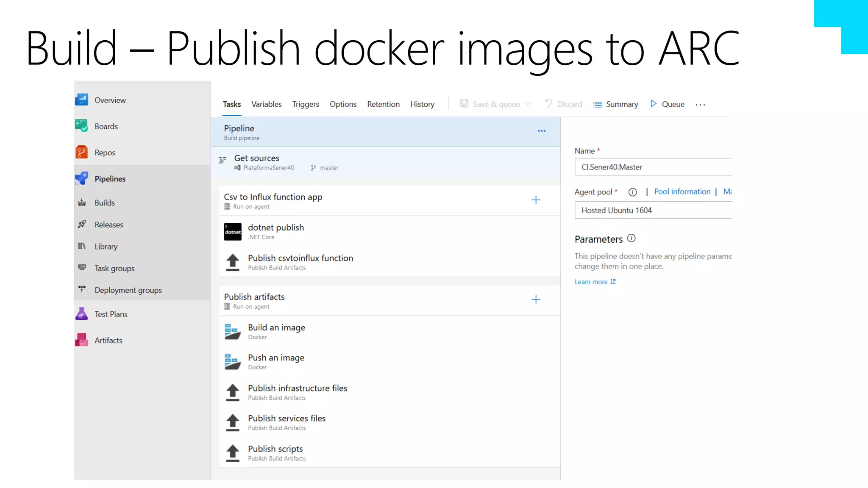Add task to Csv to Influx job
The width and height of the screenshot is (868, 488).
coord(536,200)
